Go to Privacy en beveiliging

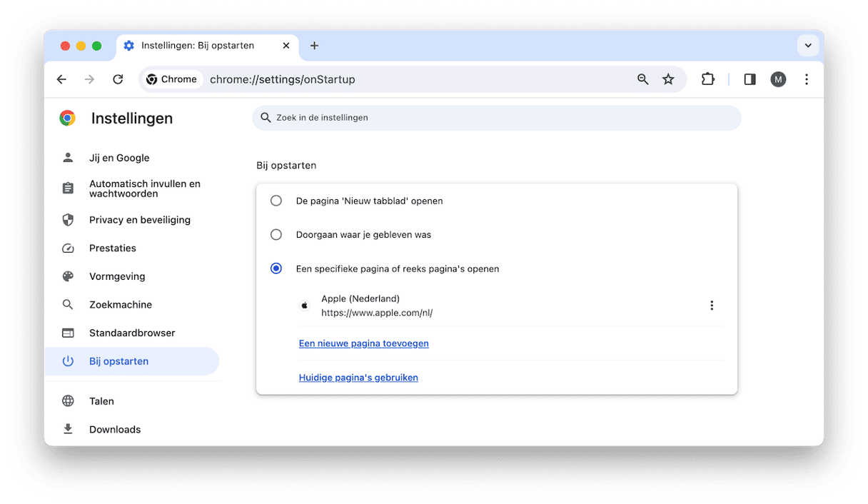pyautogui.click(x=132, y=220)
